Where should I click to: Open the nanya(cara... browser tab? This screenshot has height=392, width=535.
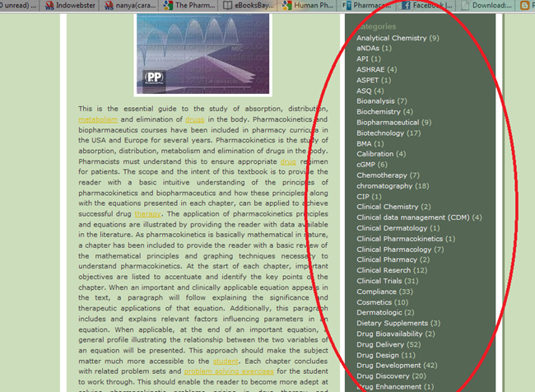coord(129,6)
